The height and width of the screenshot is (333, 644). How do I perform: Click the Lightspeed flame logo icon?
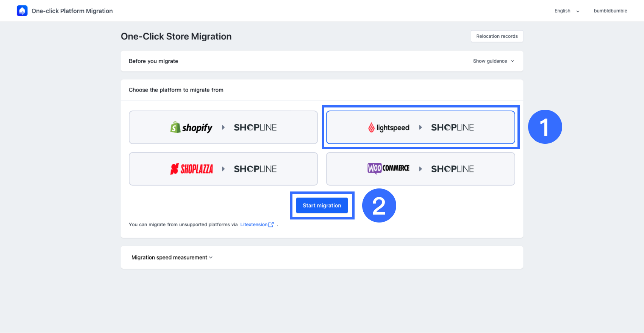(x=371, y=128)
